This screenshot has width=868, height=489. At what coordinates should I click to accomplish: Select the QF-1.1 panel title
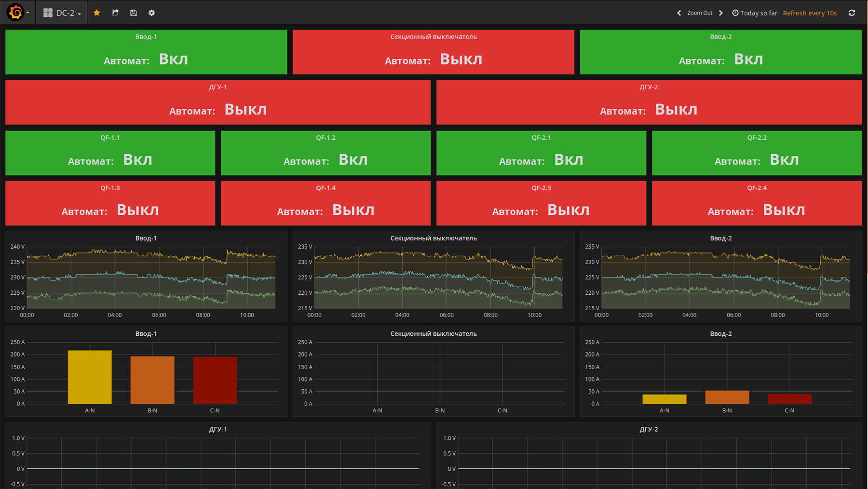[110, 138]
